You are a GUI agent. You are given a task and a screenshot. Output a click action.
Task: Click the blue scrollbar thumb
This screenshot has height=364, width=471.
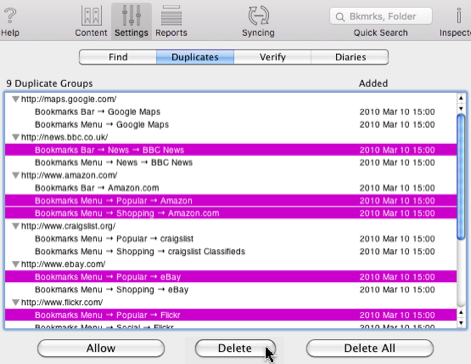point(461,177)
